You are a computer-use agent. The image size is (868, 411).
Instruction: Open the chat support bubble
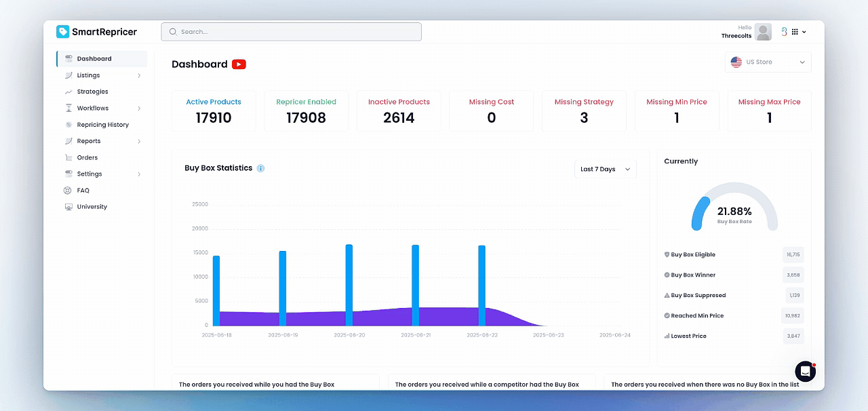click(805, 371)
